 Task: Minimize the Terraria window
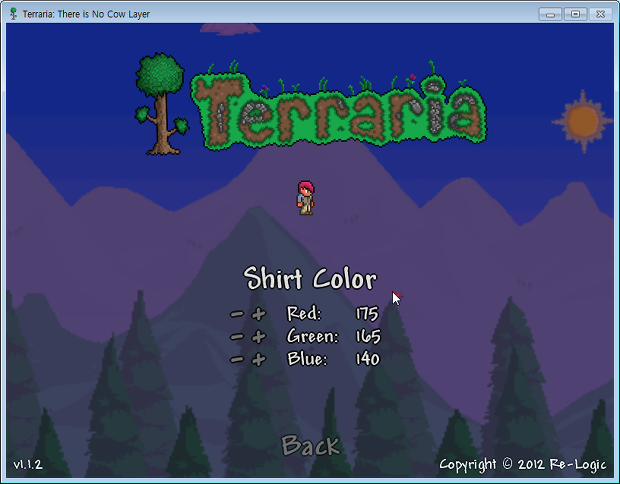click(x=550, y=14)
